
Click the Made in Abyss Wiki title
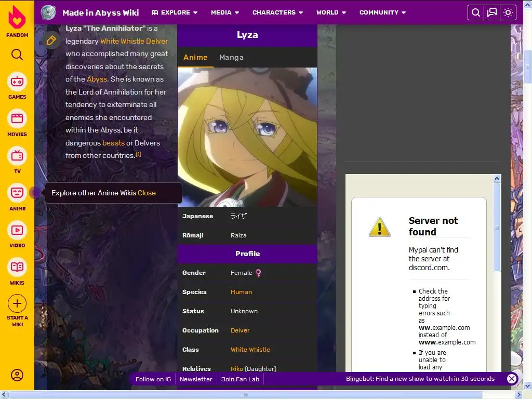(x=100, y=13)
